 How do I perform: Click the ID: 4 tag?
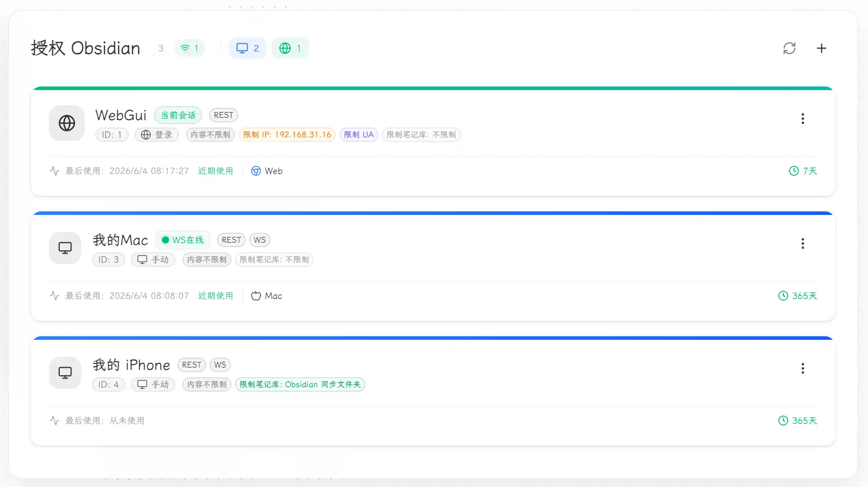tap(108, 384)
